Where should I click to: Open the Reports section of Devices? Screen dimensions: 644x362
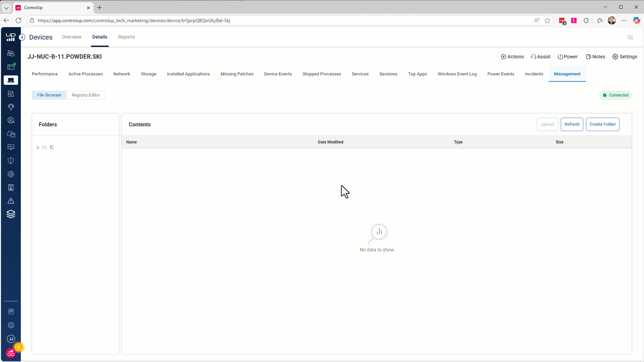pyautogui.click(x=126, y=37)
